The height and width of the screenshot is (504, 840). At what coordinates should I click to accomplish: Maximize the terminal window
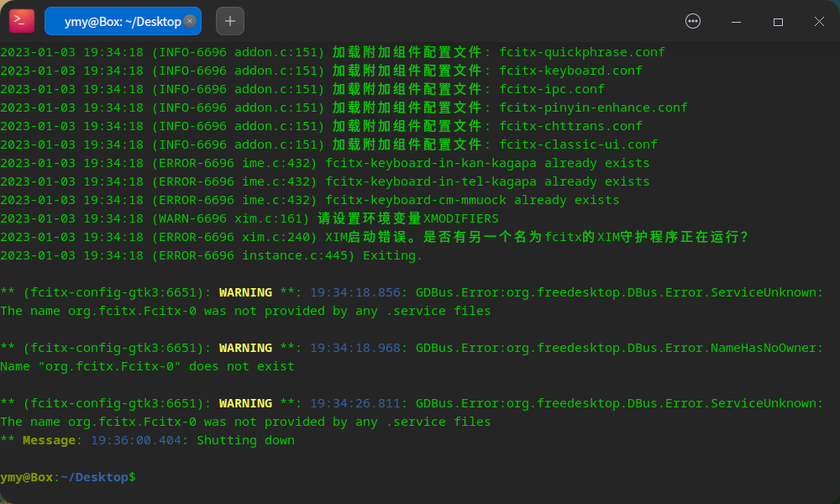coord(778,21)
